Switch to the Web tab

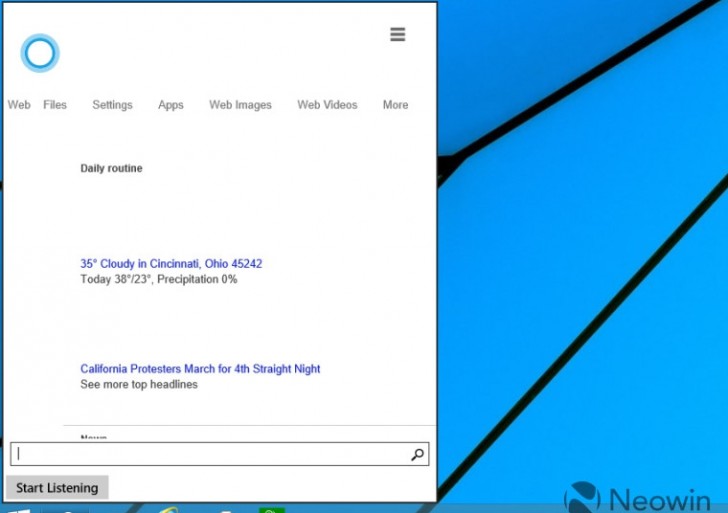(19, 105)
